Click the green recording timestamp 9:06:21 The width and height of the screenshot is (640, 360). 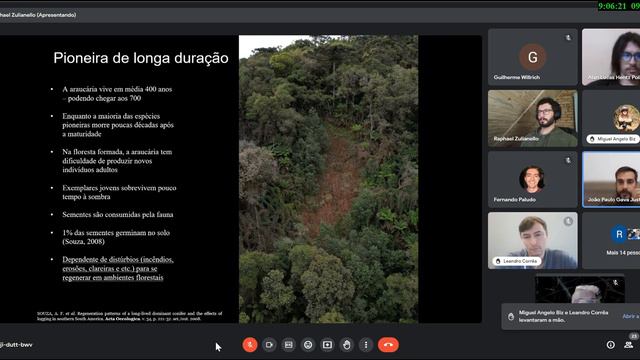point(612,6)
